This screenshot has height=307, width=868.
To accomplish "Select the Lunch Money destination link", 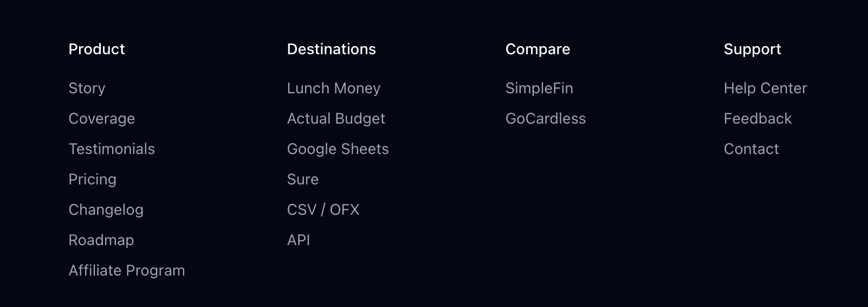I will [x=333, y=88].
